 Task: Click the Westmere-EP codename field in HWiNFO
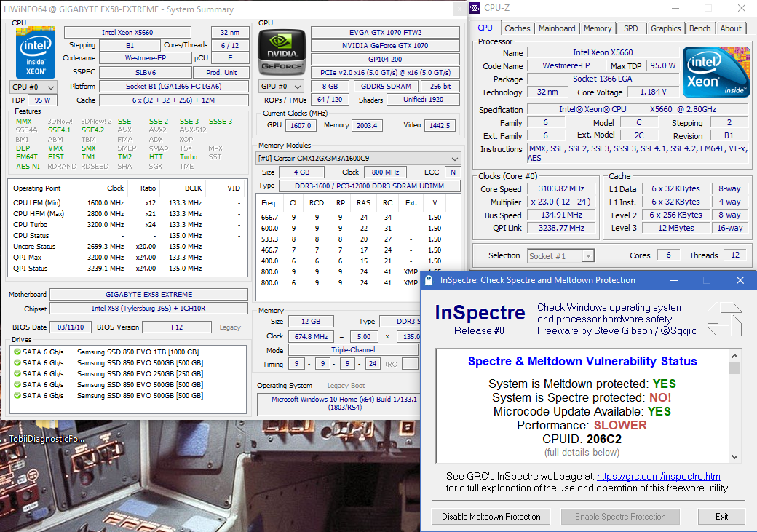coord(146,58)
